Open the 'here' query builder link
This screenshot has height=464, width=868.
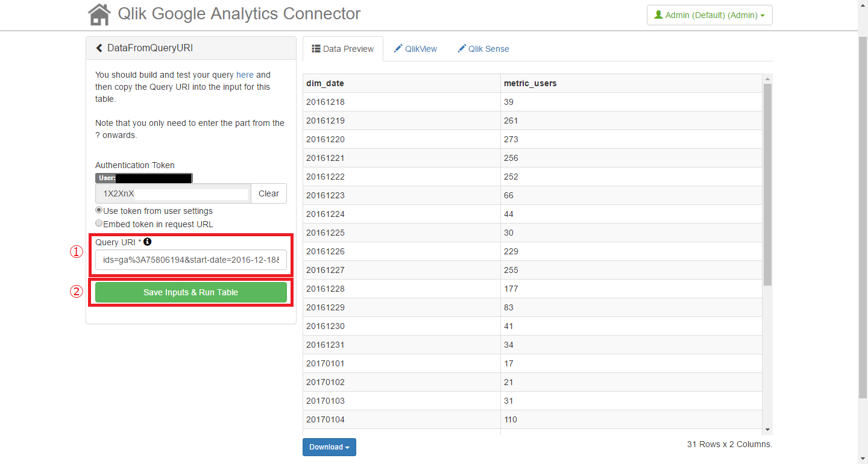point(245,75)
